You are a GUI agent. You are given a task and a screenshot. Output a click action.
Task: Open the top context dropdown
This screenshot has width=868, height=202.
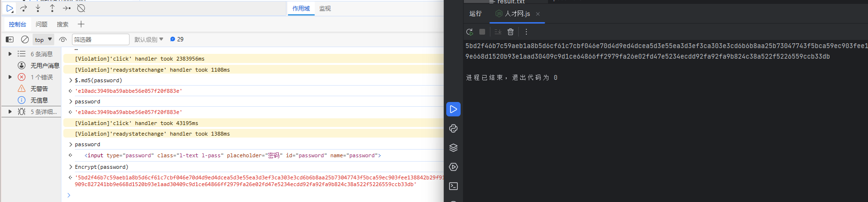43,39
